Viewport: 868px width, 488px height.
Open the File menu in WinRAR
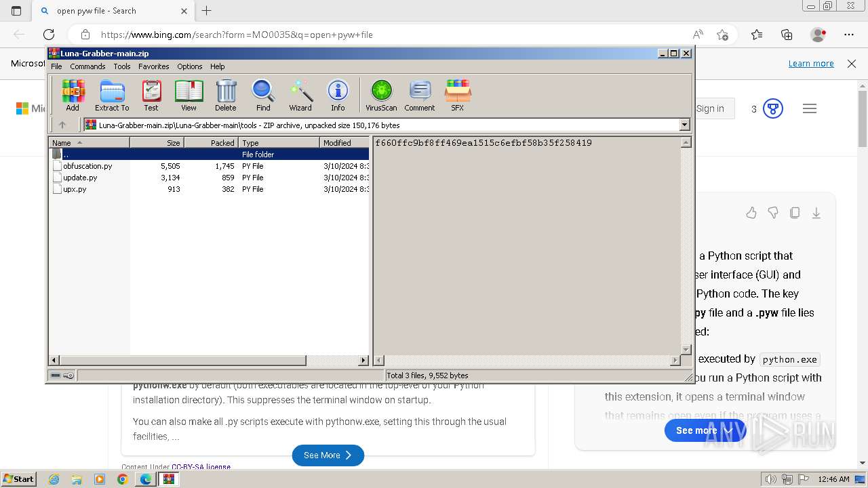(x=56, y=66)
